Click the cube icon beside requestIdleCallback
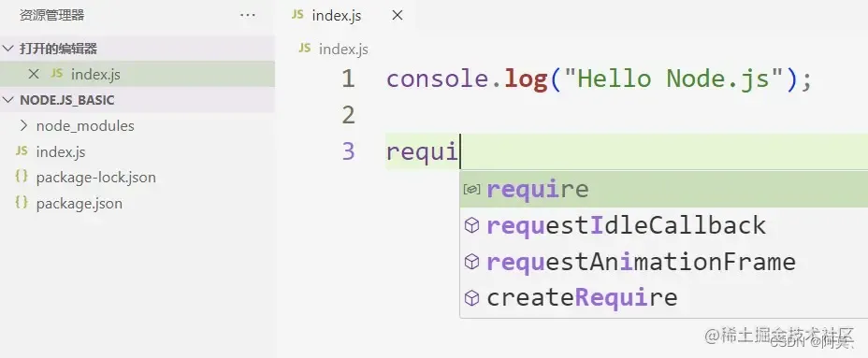This screenshot has height=358, width=868. [x=471, y=225]
